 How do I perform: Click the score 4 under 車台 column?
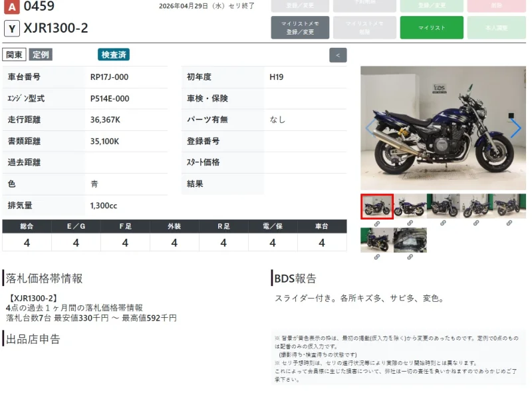coord(322,243)
